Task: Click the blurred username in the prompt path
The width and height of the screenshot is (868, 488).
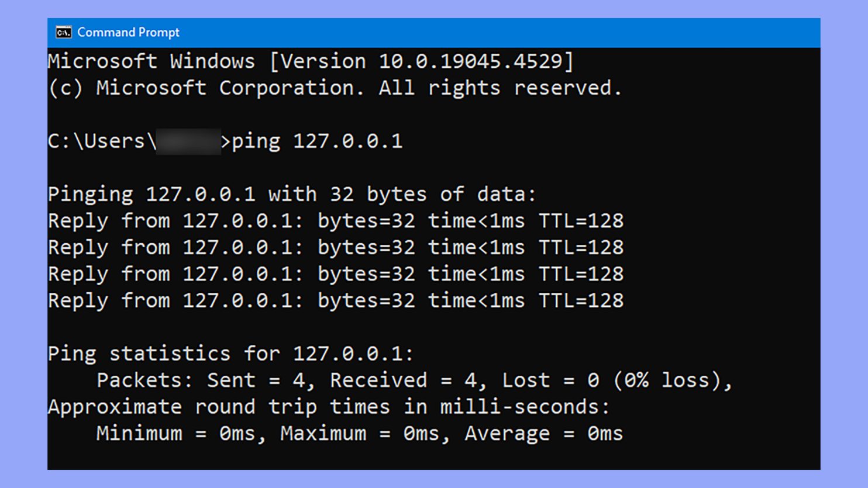Action: 188,141
